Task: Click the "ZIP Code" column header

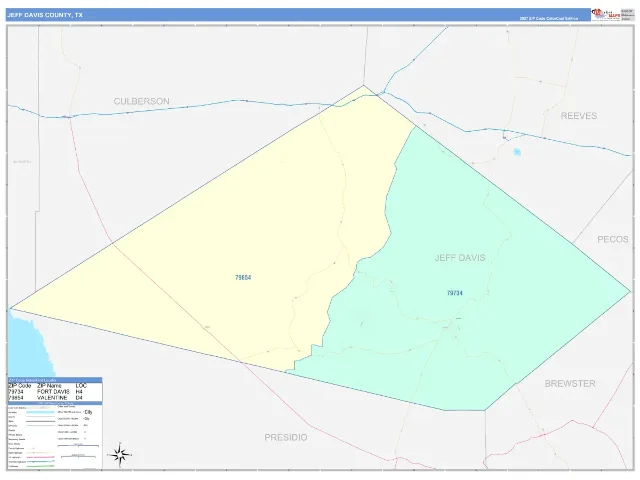Action: click(20, 386)
